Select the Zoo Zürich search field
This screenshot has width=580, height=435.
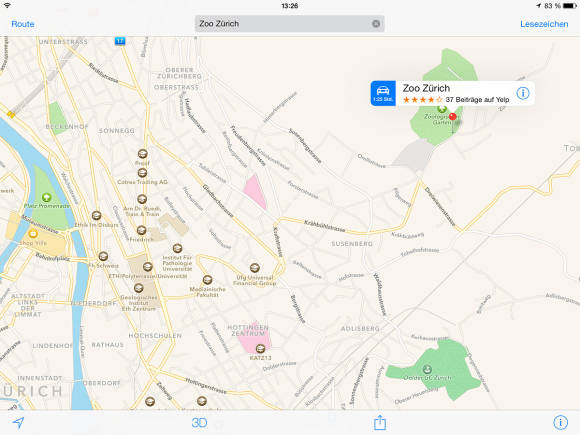pos(290,24)
